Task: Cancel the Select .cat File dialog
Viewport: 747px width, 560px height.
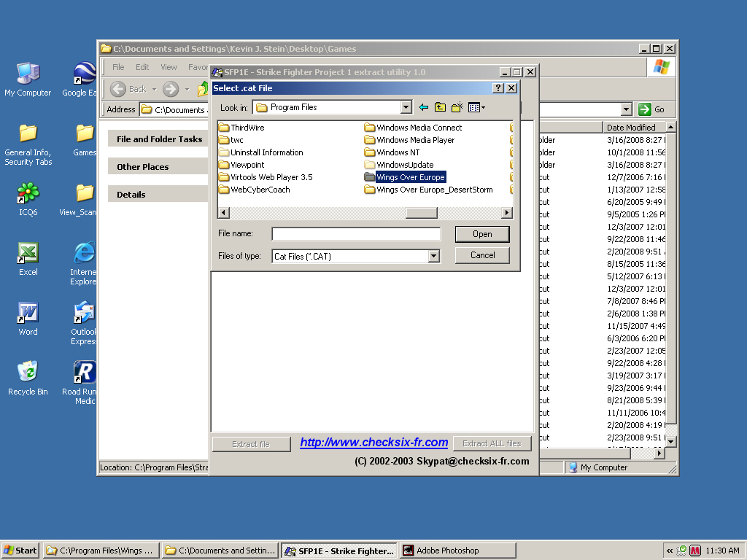Action: pyautogui.click(x=482, y=255)
